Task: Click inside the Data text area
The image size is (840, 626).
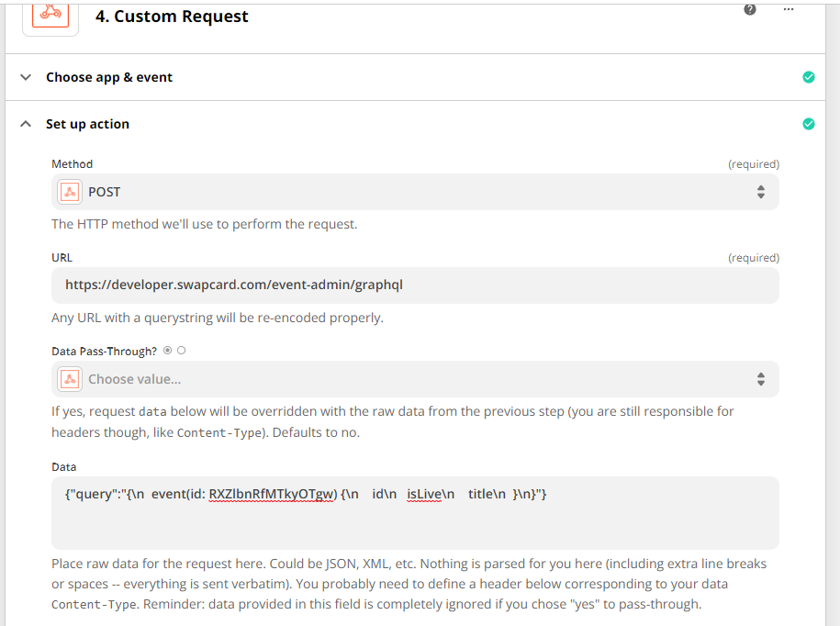Action: tap(415, 512)
